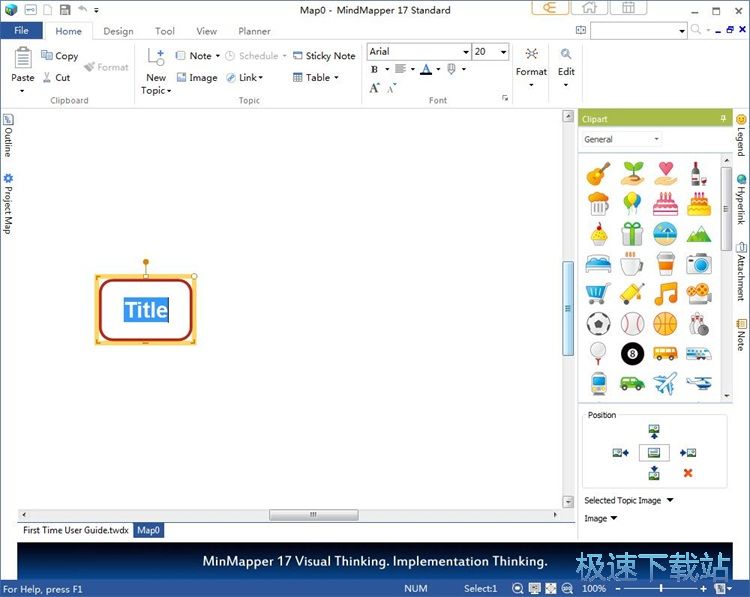The image size is (750, 597).
Task: Click the Title topic on canvas
Action: coord(146,310)
